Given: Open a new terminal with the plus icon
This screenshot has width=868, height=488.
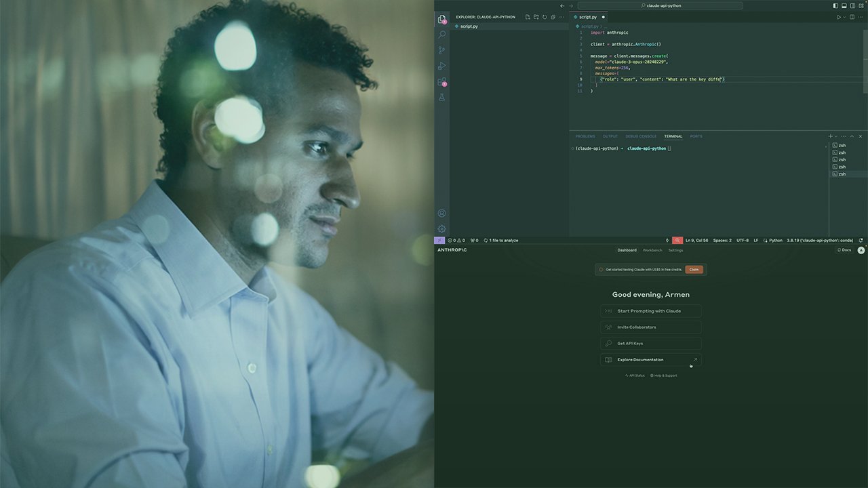Looking at the screenshot, I should 829,136.
